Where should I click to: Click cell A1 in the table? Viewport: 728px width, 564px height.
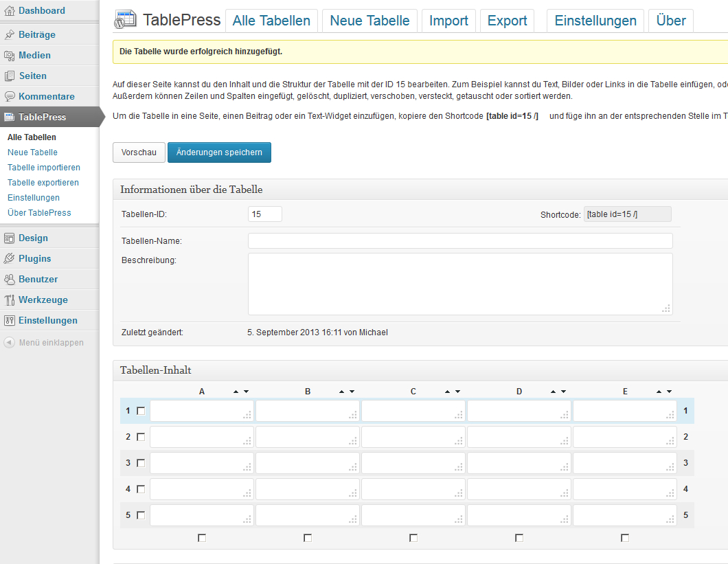[x=202, y=411]
